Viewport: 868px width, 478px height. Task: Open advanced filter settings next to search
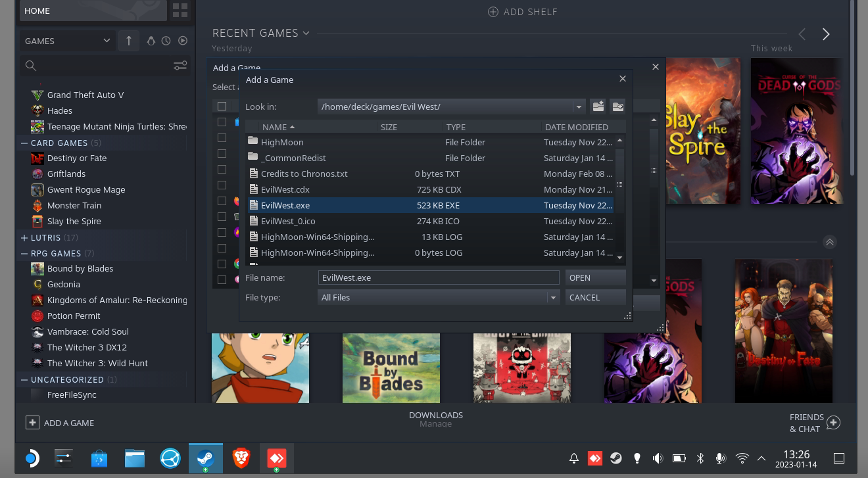pyautogui.click(x=180, y=65)
